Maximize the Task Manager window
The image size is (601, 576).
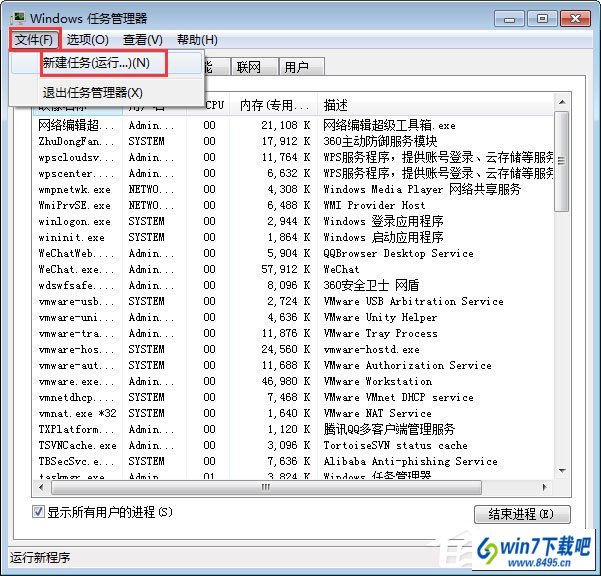pyautogui.click(x=542, y=18)
